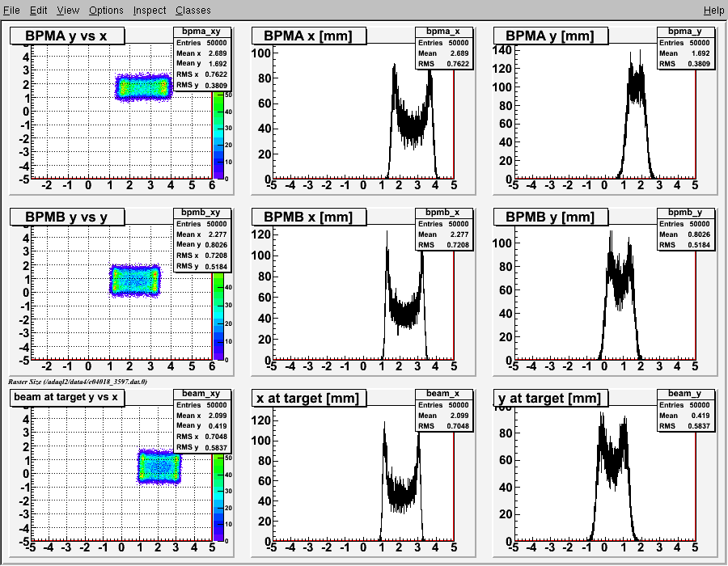This screenshot has width=728, height=566.
Task: Click the bpma_xy color palette scale
Action: pos(218,135)
